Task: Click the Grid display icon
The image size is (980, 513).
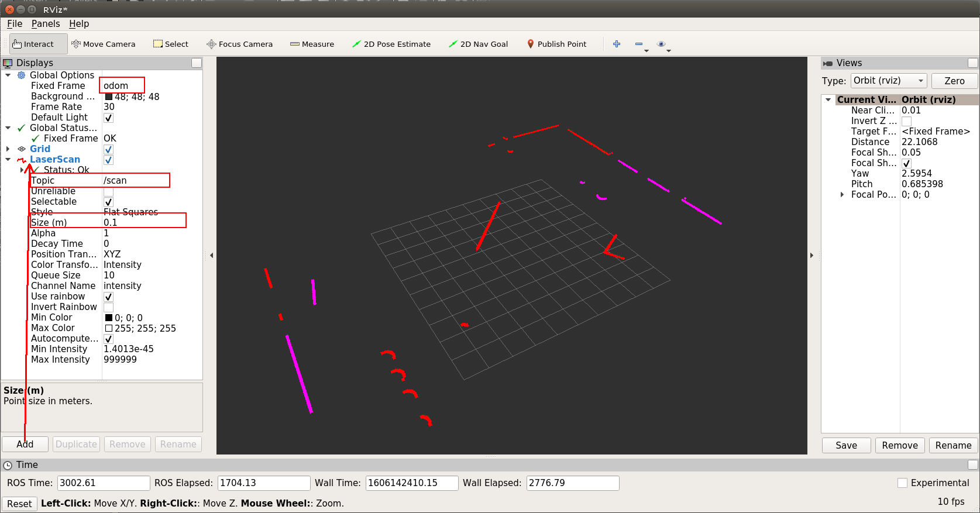Action: (22, 149)
